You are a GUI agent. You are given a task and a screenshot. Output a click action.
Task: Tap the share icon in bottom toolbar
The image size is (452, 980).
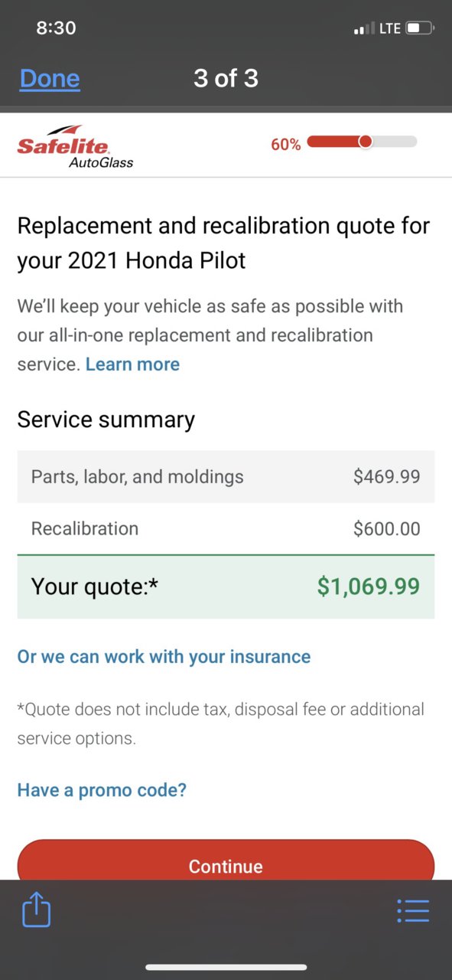(x=36, y=910)
